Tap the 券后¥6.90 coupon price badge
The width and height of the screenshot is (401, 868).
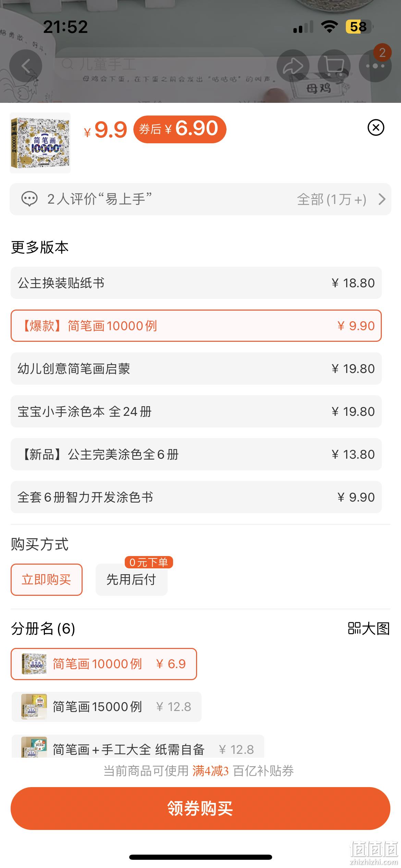point(180,129)
